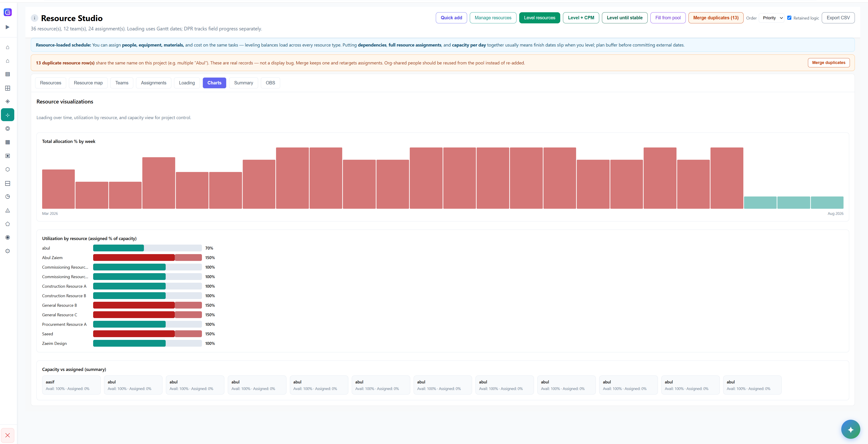This screenshot has width=868, height=444.
Task: Click Merge duplicates in the orange banner
Action: tap(829, 63)
